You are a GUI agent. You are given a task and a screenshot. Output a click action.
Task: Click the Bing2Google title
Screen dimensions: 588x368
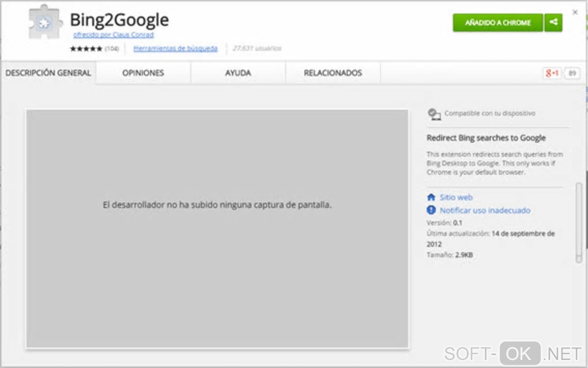click(119, 20)
